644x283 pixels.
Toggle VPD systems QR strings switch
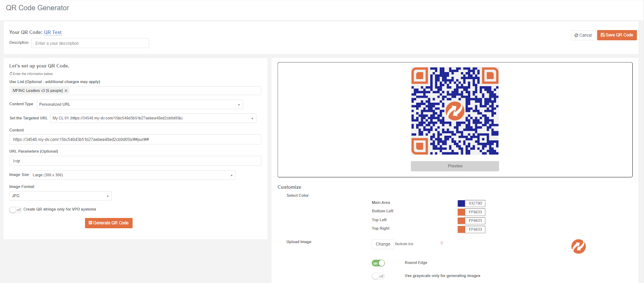click(15, 210)
